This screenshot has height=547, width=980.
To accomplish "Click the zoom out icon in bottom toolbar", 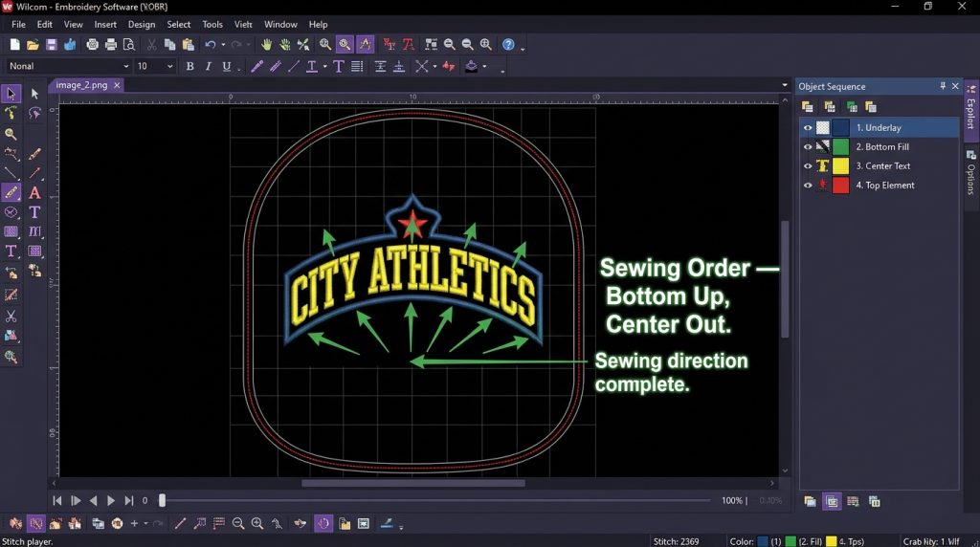I will [x=238, y=523].
